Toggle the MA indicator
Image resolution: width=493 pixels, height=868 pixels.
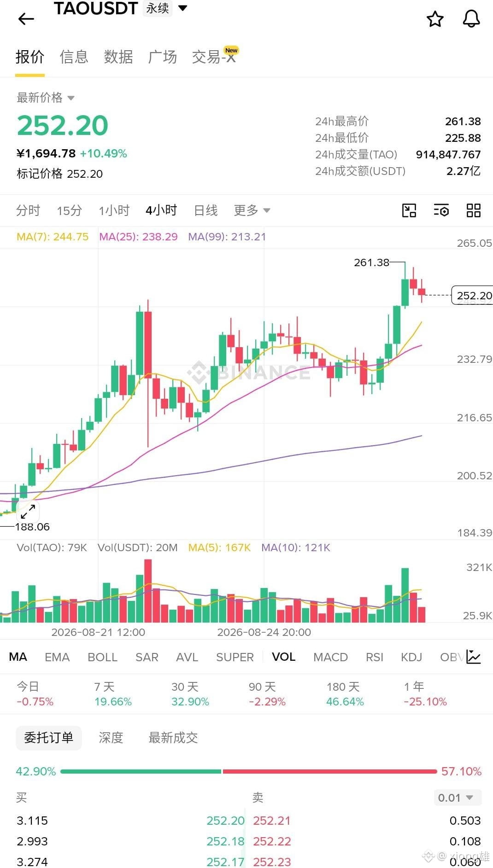tap(18, 657)
